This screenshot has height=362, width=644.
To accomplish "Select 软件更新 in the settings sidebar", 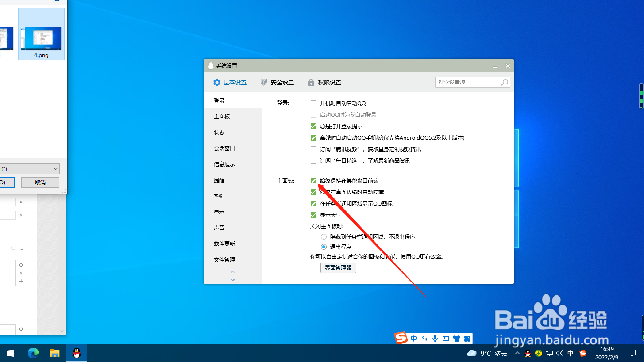I will tap(233, 244).
